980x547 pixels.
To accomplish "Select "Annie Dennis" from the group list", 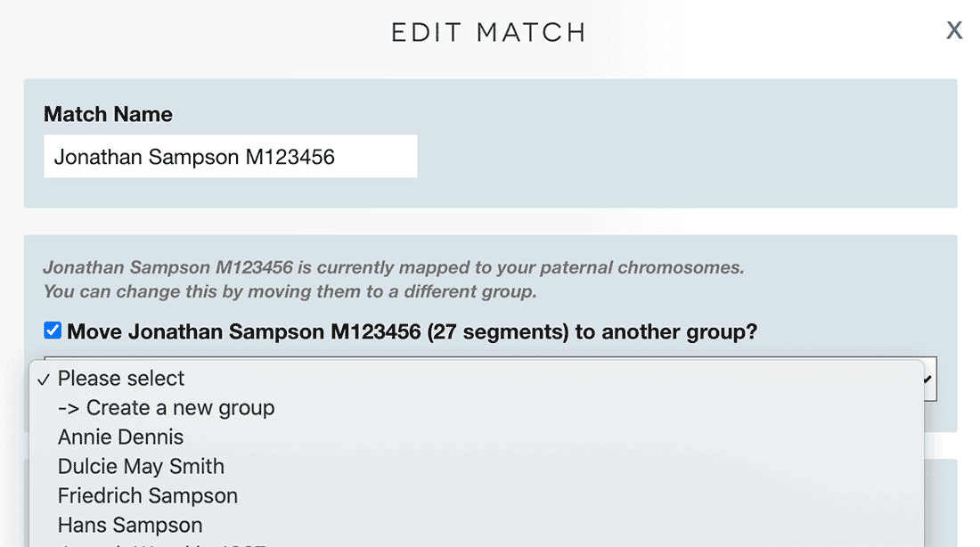I will click(x=120, y=437).
